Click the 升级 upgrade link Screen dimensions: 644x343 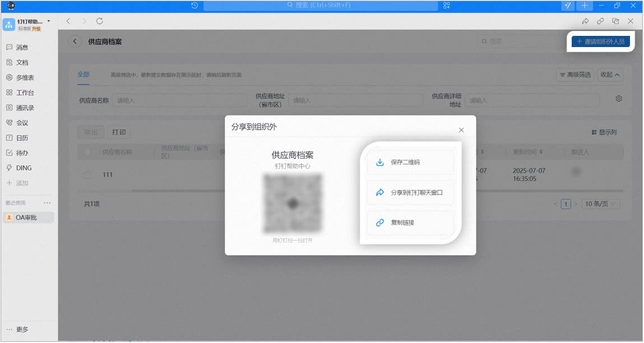[36, 29]
